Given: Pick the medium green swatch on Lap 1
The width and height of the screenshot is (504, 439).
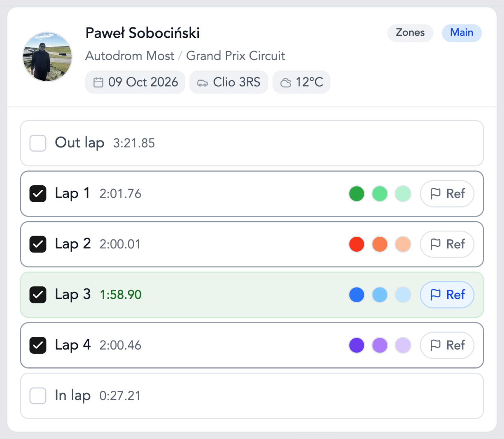Looking at the screenshot, I should click(x=380, y=194).
